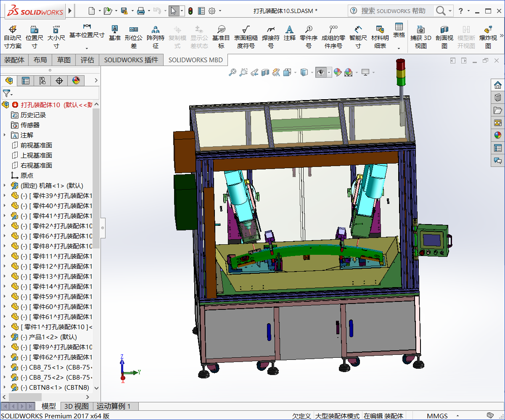This screenshot has width=505, height=420.
Task: Click the MMGS unit system in status bar
Action: (x=437, y=416)
